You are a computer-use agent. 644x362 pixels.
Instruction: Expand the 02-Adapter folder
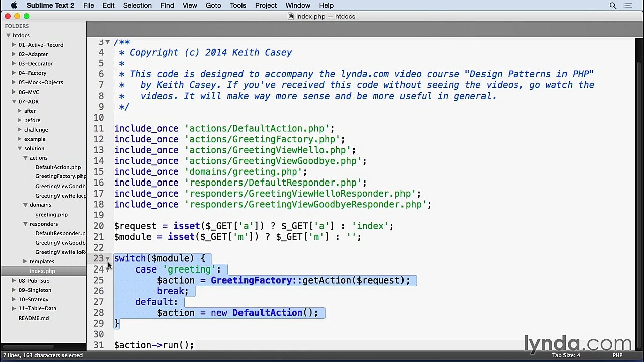point(14,54)
